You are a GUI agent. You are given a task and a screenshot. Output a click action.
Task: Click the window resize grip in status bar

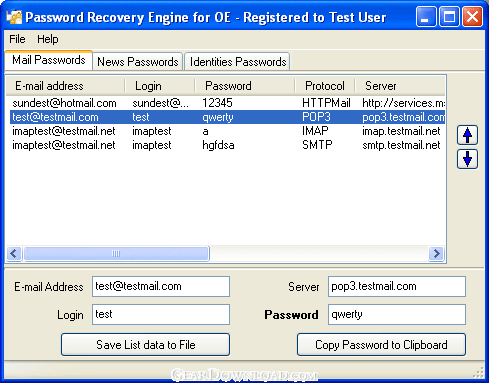[479, 373]
